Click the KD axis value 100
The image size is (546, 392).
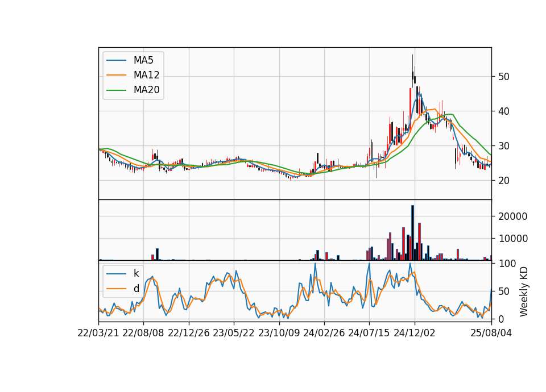[x=507, y=264]
